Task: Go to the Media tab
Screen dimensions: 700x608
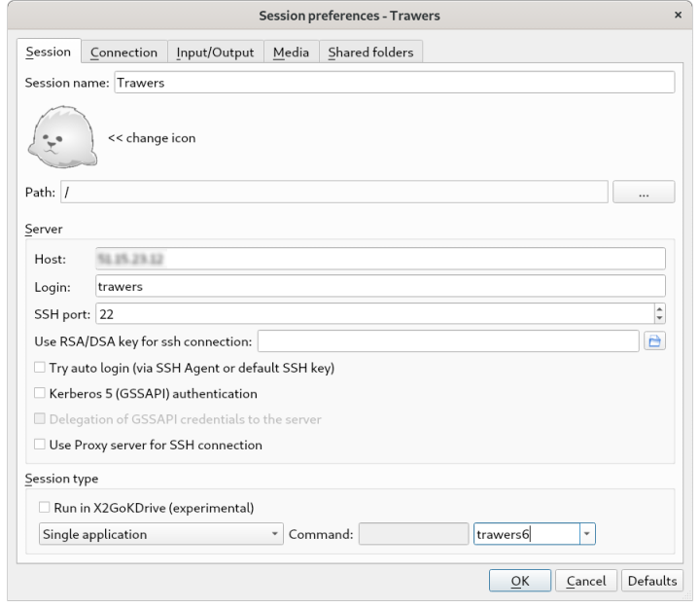Action: coord(291,53)
